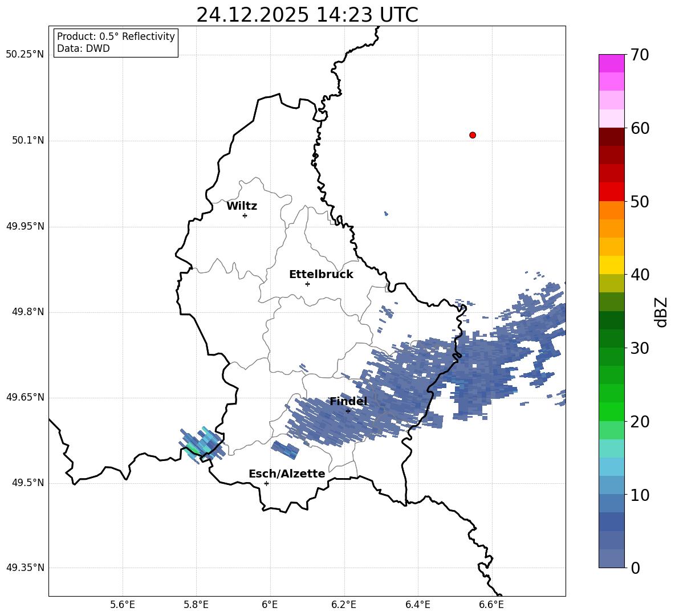The width and height of the screenshot is (675, 616).
Task: Click the 20 colorbar tick label
Action: [x=640, y=421]
